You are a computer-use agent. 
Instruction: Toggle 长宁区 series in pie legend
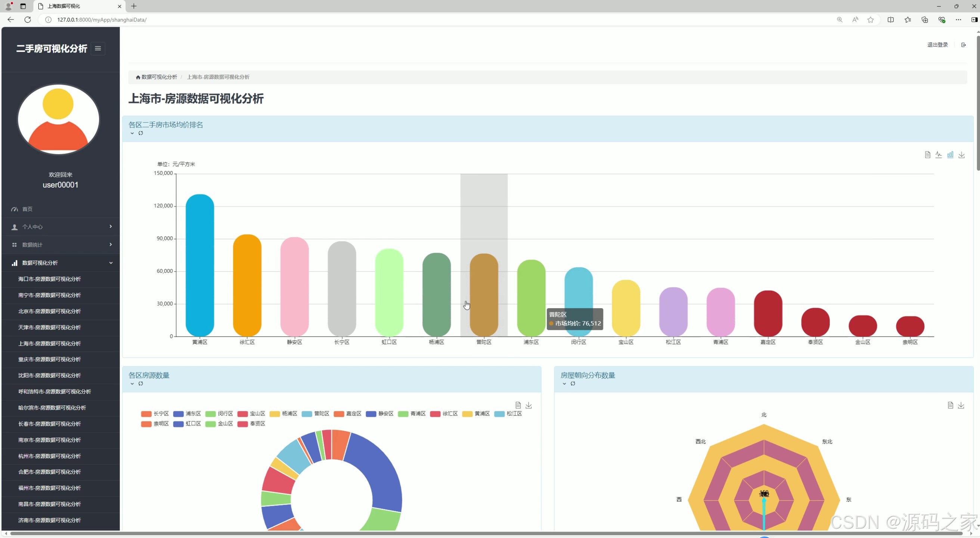(155, 414)
